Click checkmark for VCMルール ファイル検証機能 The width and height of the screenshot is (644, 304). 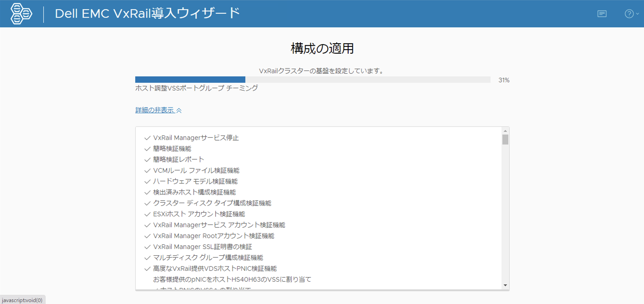pyautogui.click(x=147, y=171)
